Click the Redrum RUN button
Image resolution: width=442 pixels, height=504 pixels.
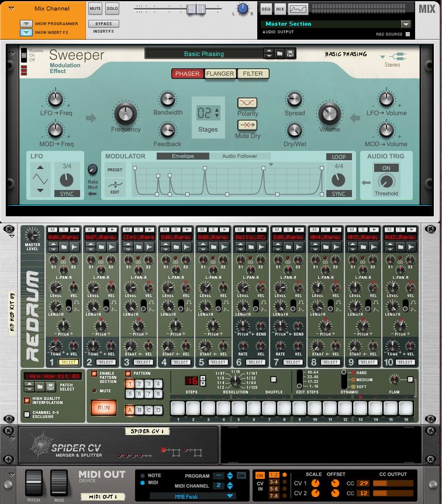[103, 408]
